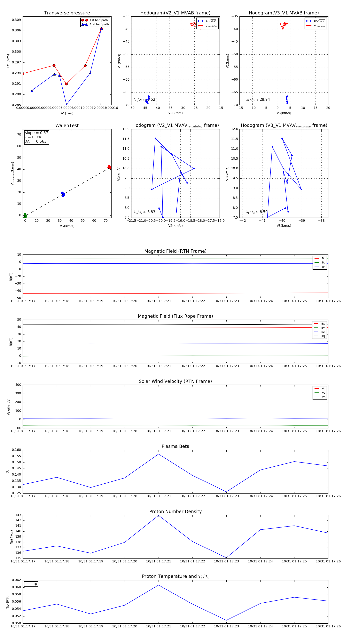This screenshot has height=644, width=351.
Task: Click the 'Solar Wind Velocity (RTN Frame)' title
Action: point(175,382)
